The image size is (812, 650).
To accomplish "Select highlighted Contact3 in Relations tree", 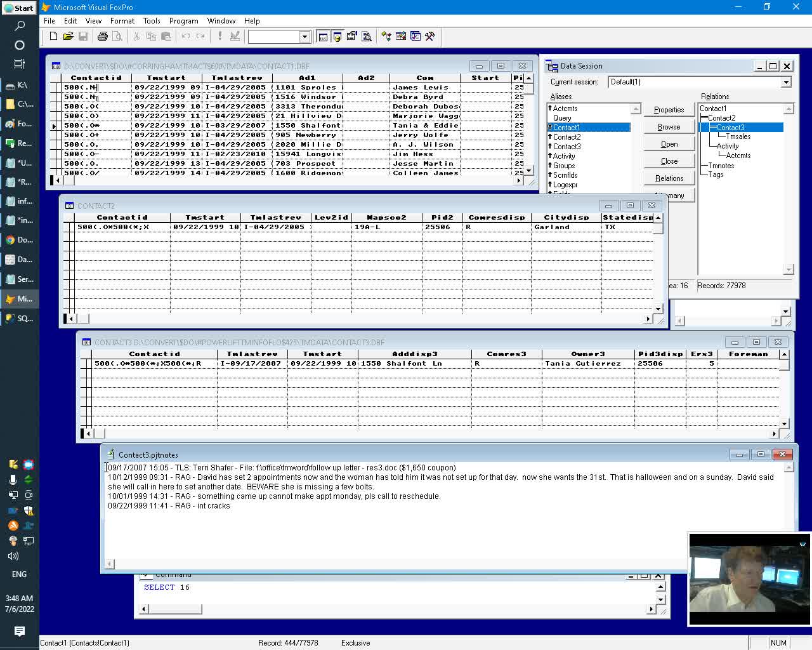I will (x=731, y=128).
